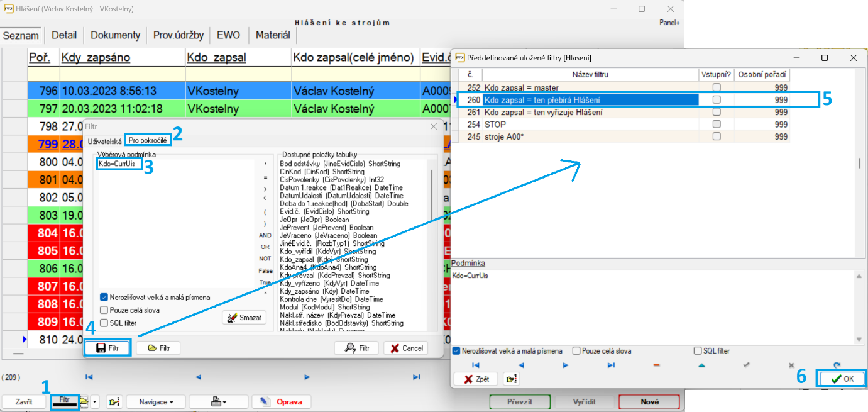Delete record with the red minus icon
The height and width of the screenshot is (412, 868).
point(656,365)
